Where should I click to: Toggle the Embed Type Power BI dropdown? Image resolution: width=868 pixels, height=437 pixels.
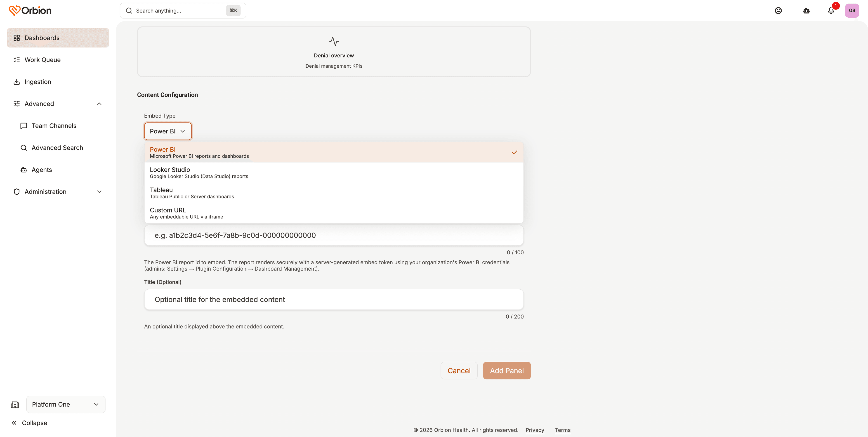click(x=168, y=131)
